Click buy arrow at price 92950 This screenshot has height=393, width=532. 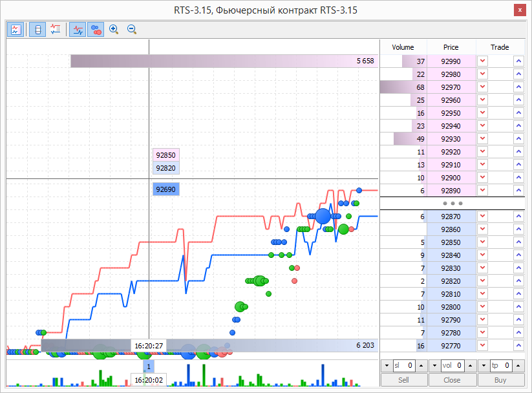(x=519, y=112)
